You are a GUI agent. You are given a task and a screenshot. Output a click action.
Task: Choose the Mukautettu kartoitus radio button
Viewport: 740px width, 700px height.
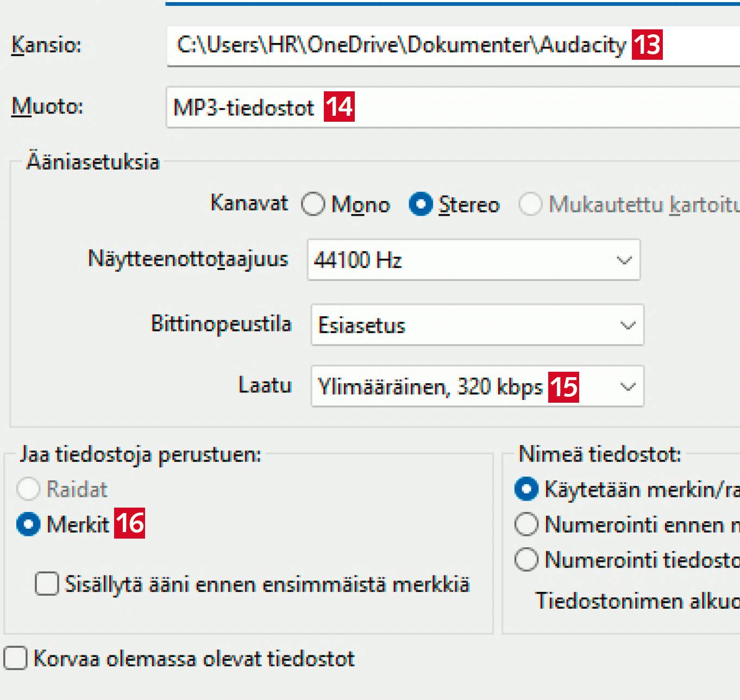(x=530, y=204)
